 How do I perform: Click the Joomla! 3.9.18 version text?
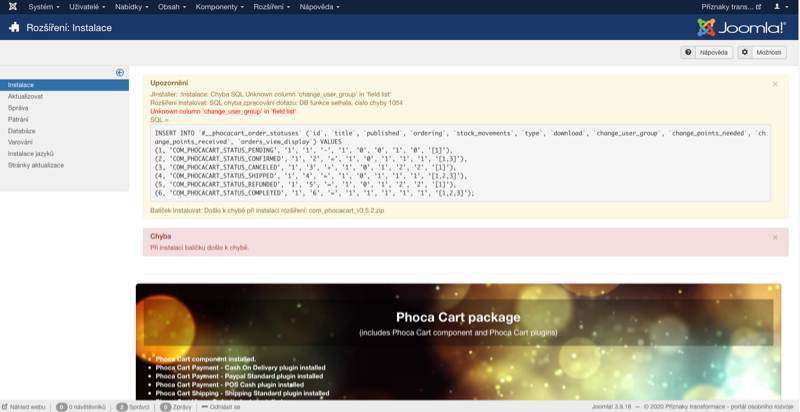pyautogui.click(x=611, y=407)
